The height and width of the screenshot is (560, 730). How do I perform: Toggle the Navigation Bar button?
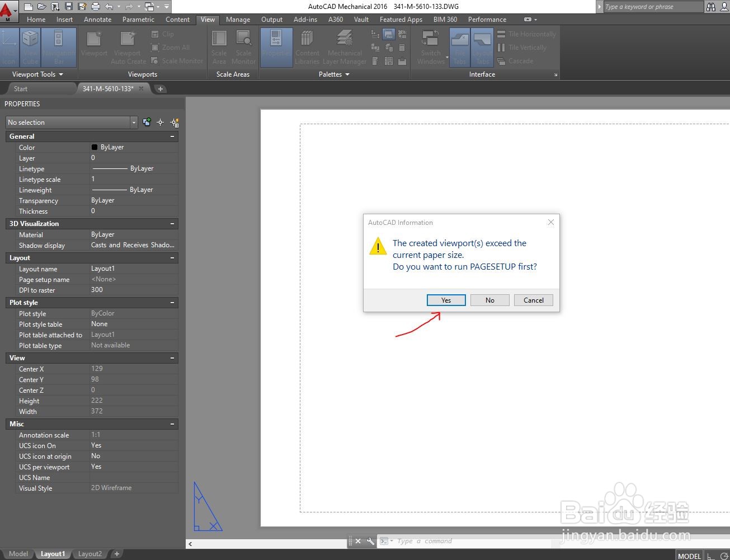pyautogui.click(x=59, y=48)
